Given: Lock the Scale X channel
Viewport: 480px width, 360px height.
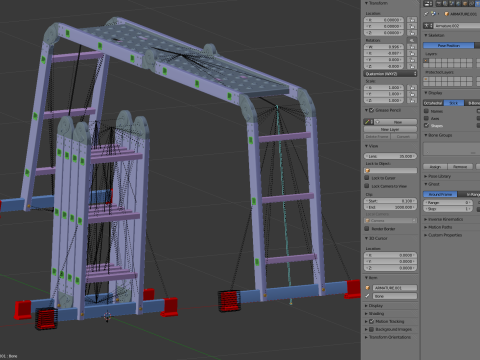Looking at the screenshot, I should coord(412,87).
